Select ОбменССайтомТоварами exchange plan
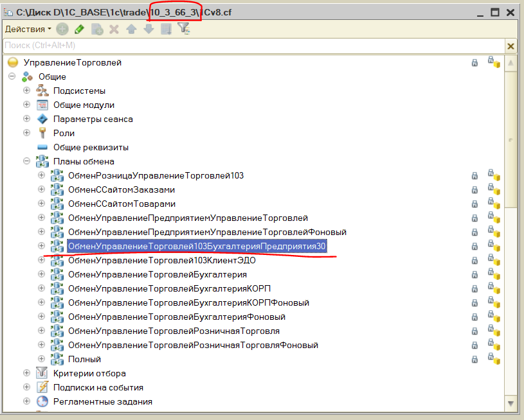Image resolution: width=524 pixels, height=420 pixels. [122, 204]
